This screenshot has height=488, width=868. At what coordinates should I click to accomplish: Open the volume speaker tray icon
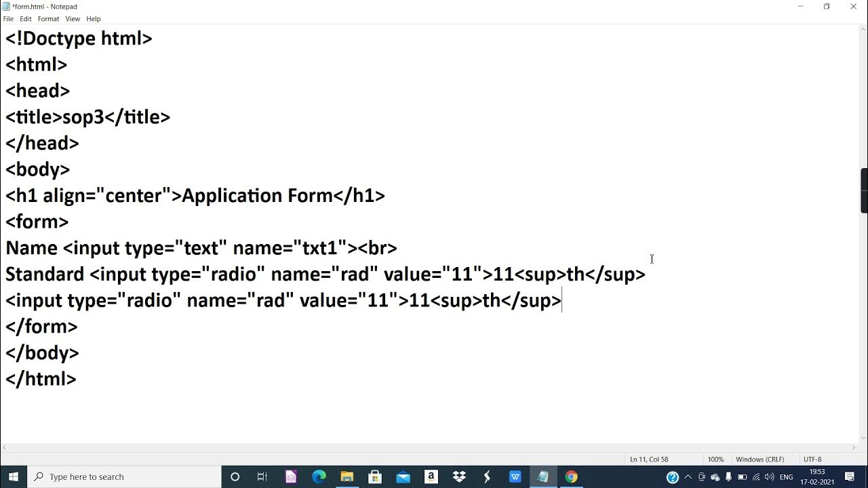[x=770, y=477]
